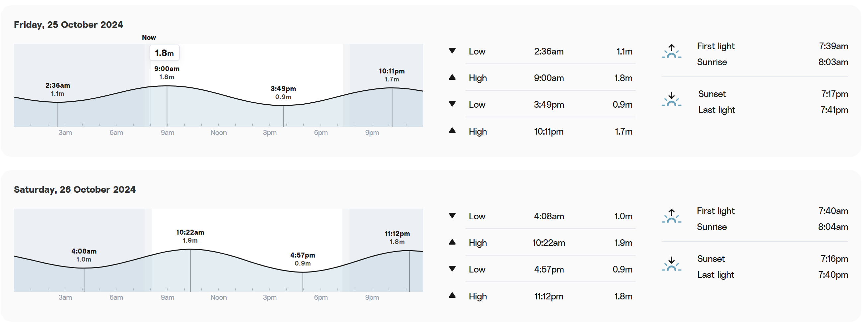The image size is (868, 326).
Task: Click Friday's sunset icon beside Last light
Action: (671, 99)
